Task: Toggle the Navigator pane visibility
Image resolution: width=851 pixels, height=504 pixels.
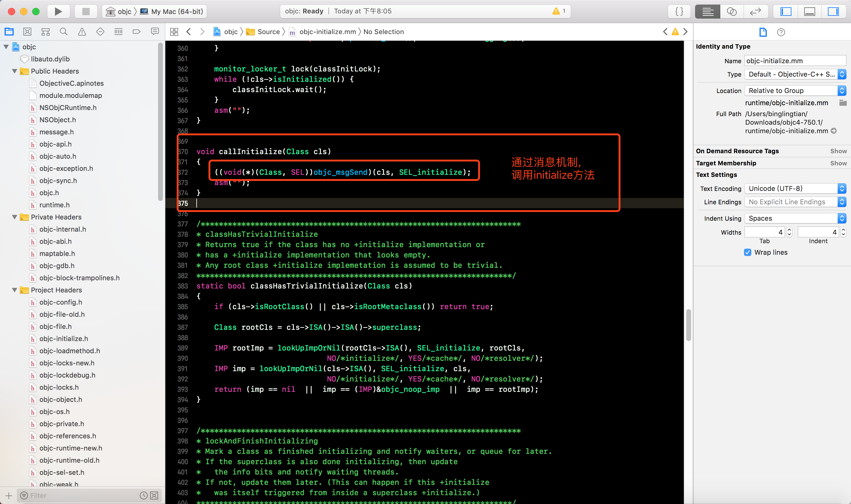Action: point(786,11)
